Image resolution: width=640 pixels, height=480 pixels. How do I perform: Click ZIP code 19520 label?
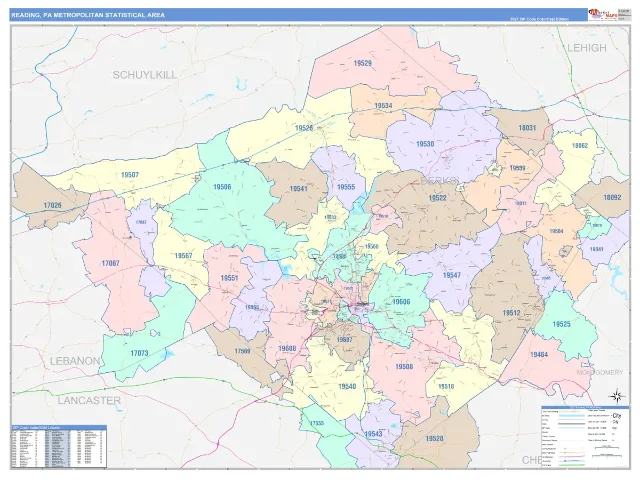pos(434,438)
